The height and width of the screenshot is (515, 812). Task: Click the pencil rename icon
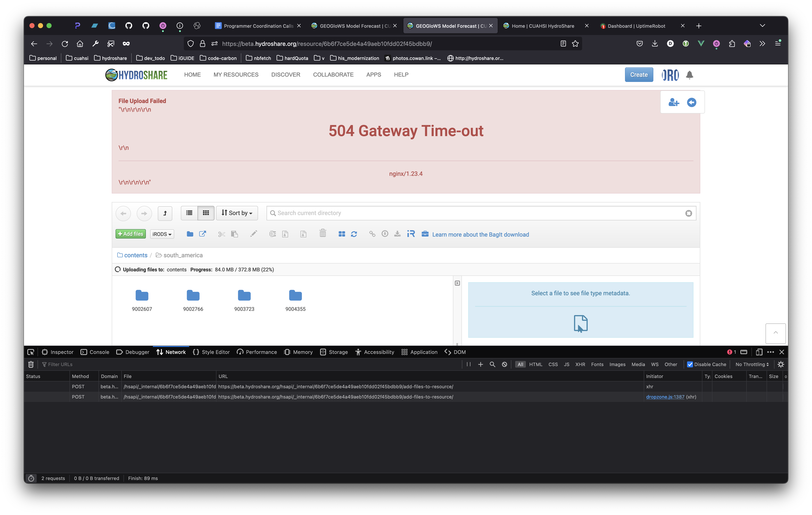point(254,234)
